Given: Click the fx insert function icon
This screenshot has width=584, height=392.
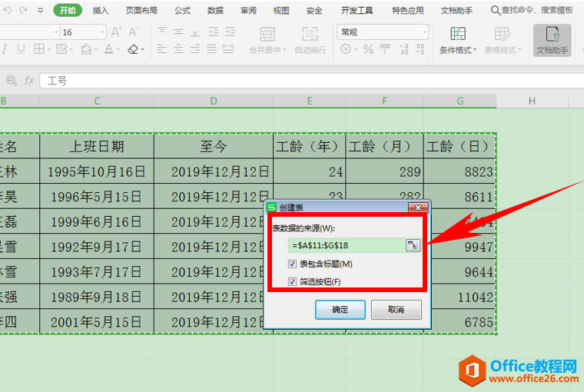Looking at the screenshot, I should click(x=29, y=81).
